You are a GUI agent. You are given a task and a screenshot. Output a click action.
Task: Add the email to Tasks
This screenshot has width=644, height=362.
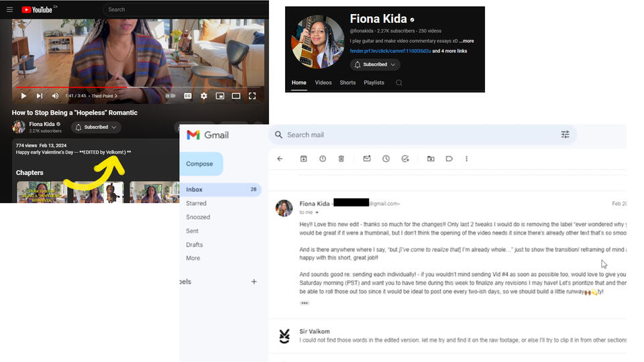[405, 159]
